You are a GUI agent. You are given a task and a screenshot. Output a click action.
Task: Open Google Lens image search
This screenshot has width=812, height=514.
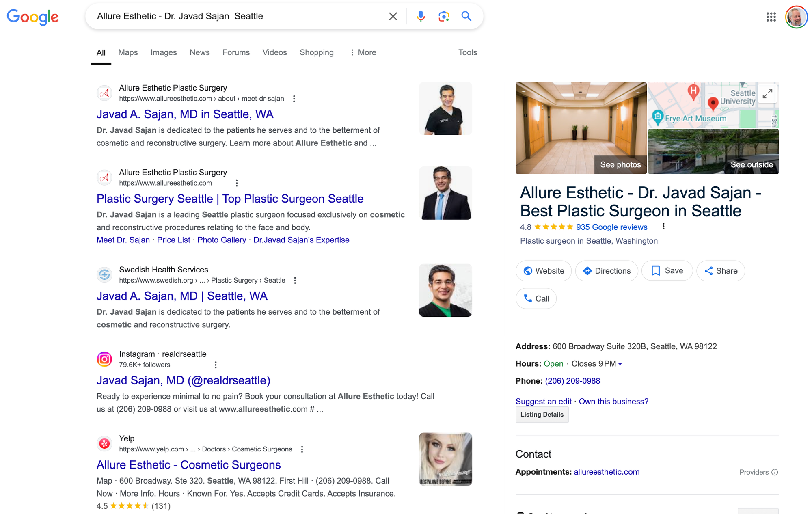[443, 16]
